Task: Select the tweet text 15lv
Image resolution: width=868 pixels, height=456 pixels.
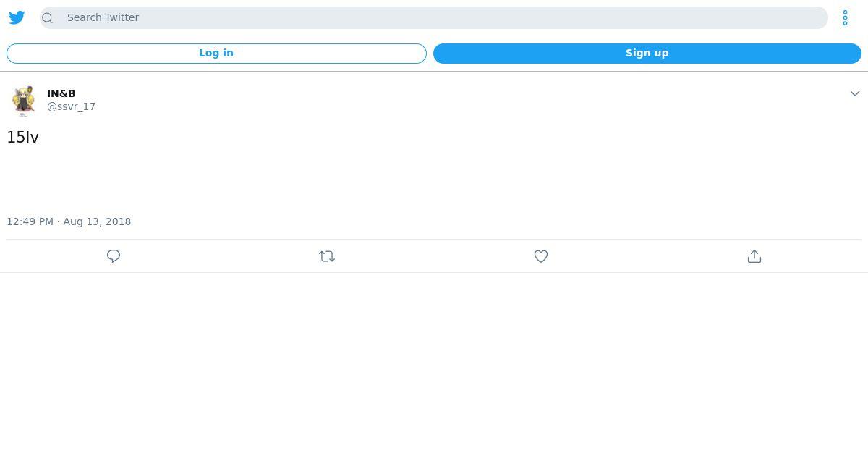Action: click(22, 137)
